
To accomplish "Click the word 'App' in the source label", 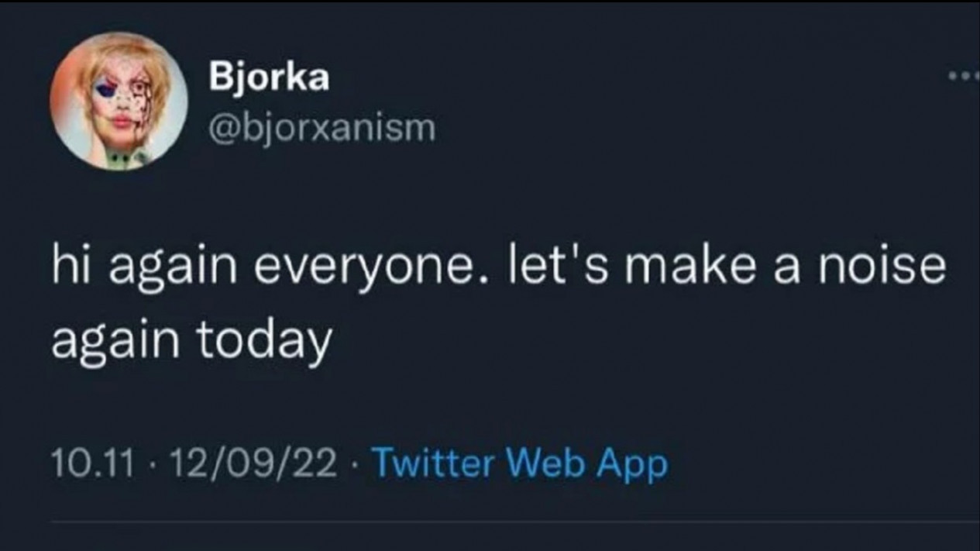I will [631, 465].
